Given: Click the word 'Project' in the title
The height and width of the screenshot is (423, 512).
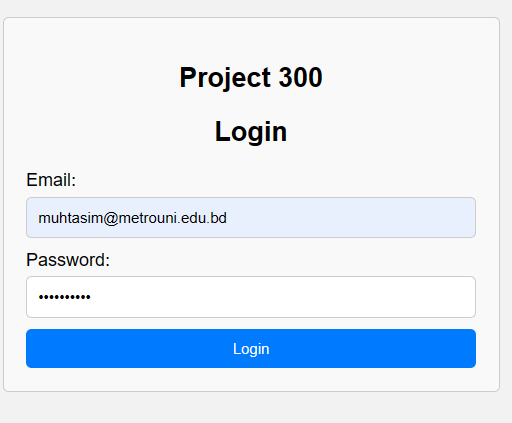Looking at the screenshot, I should point(225,78).
